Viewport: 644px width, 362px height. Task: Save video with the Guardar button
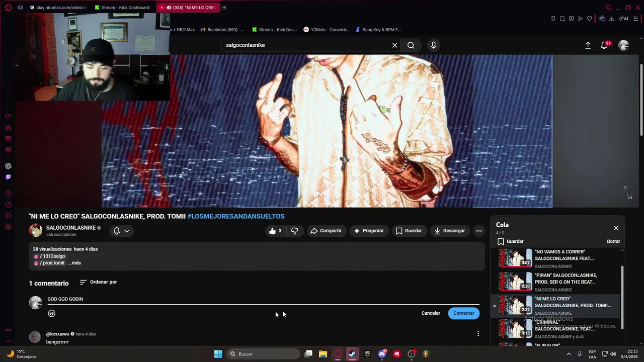pos(409,231)
